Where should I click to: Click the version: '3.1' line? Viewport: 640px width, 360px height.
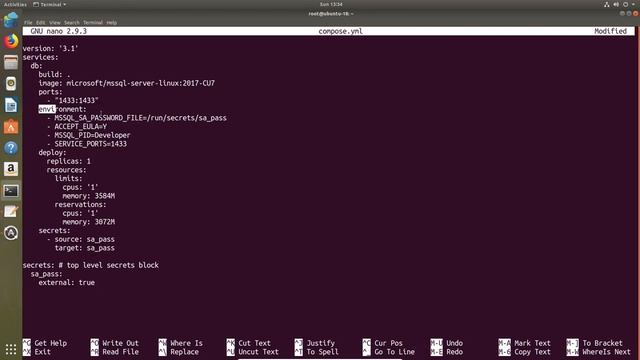pyautogui.click(x=50, y=48)
